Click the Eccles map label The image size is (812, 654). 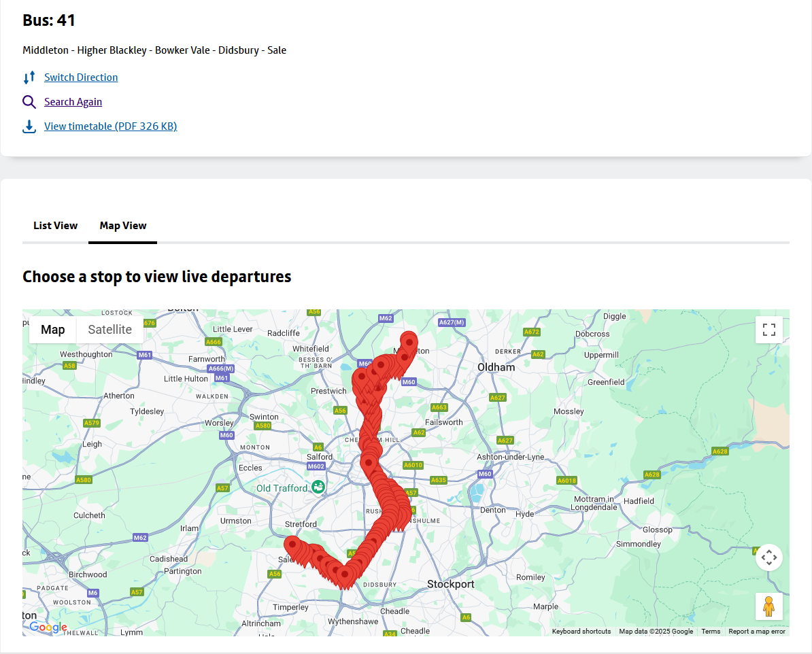pos(250,468)
